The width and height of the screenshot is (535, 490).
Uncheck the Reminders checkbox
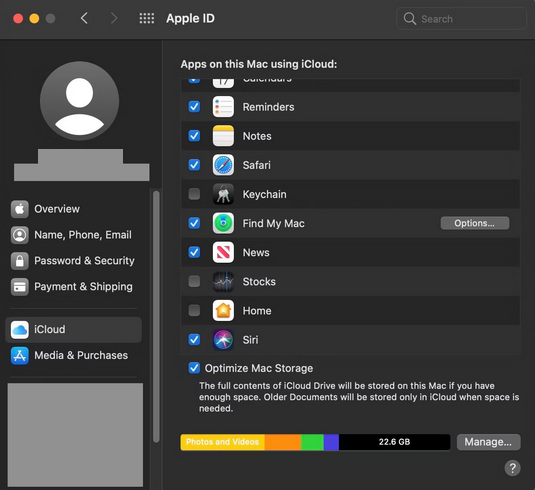pyautogui.click(x=194, y=107)
